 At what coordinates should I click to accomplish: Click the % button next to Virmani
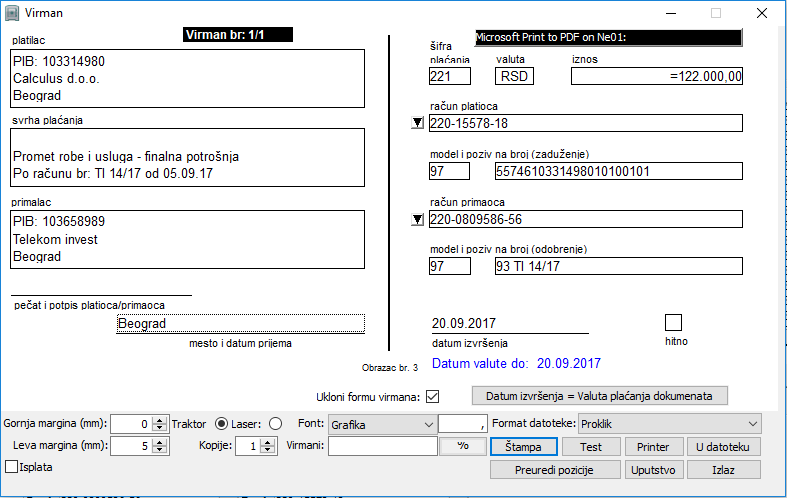(463, 446)
